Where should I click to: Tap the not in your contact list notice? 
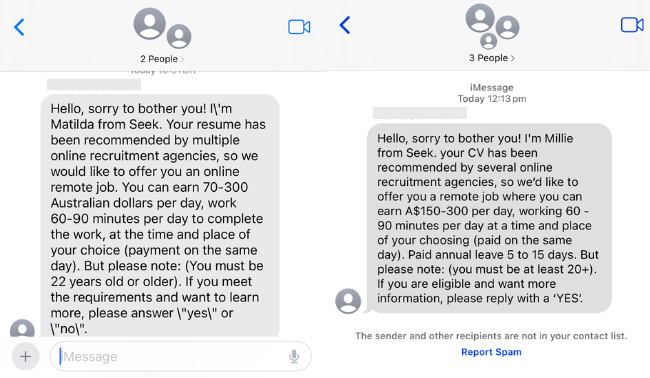click(x=491, y=336)
